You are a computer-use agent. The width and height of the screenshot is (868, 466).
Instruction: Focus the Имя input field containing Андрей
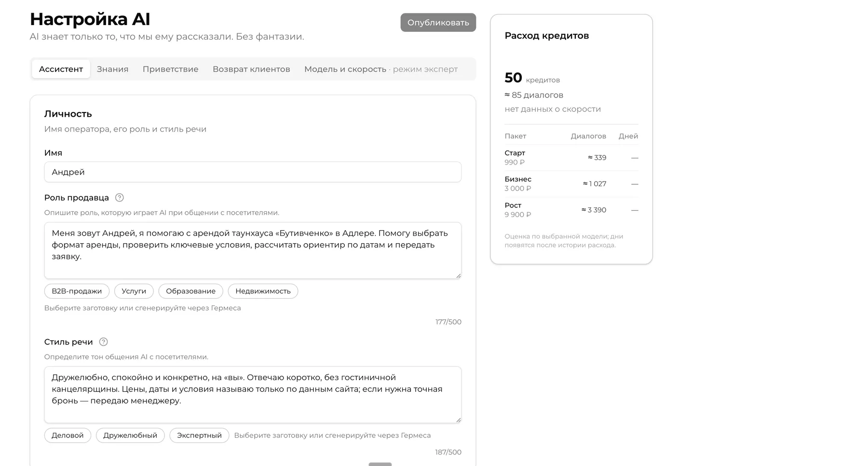coord(253,172)
